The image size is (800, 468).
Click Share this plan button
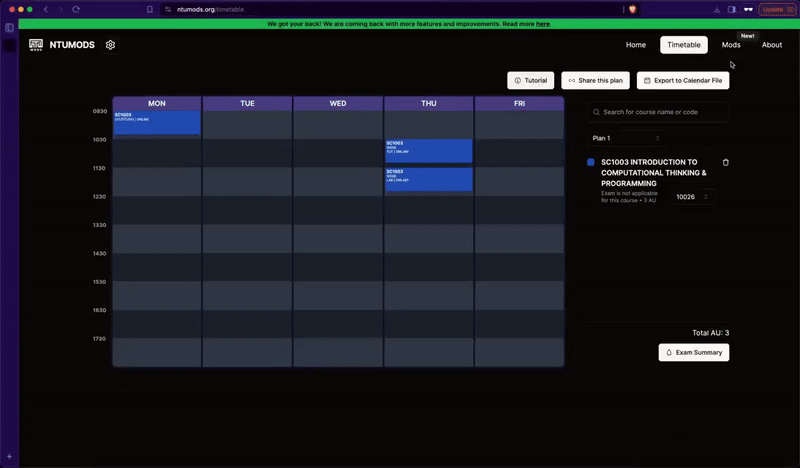click(x=595, y=80)
